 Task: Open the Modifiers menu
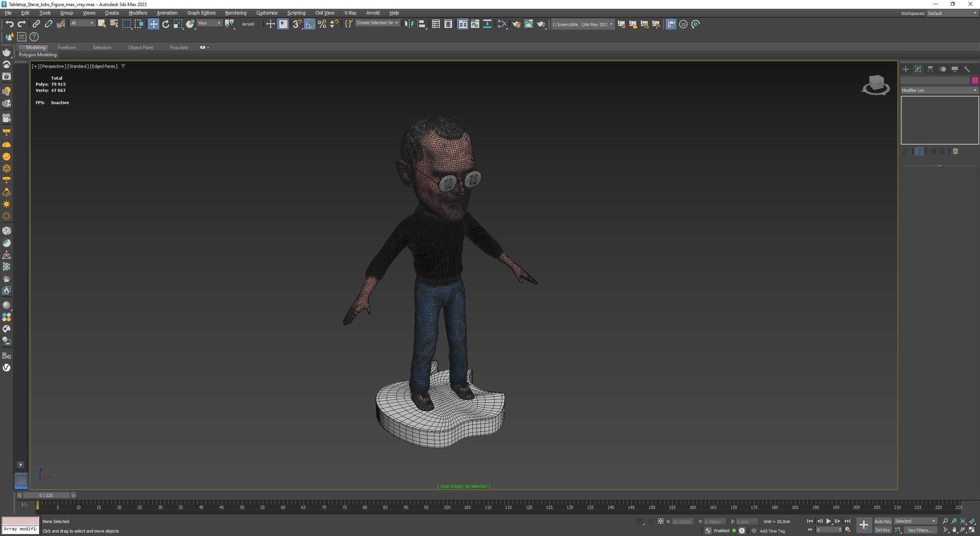(138, 13)
